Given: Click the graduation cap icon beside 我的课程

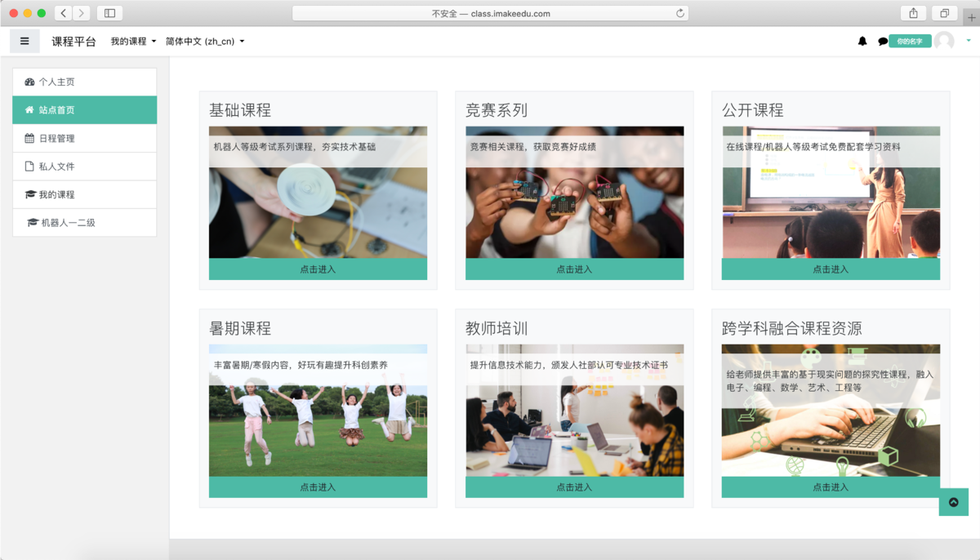Looking at the screenshot, I should tap(30, 194).
